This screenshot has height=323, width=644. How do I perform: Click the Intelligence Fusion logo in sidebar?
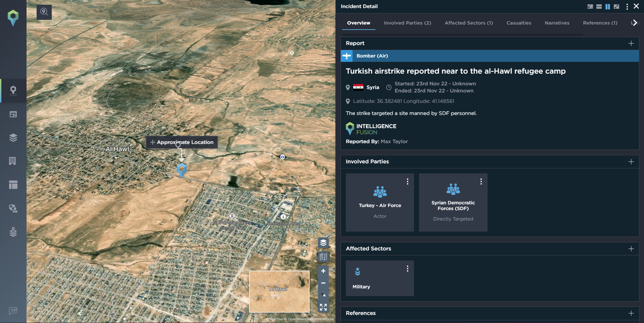[x=13, y=18]
